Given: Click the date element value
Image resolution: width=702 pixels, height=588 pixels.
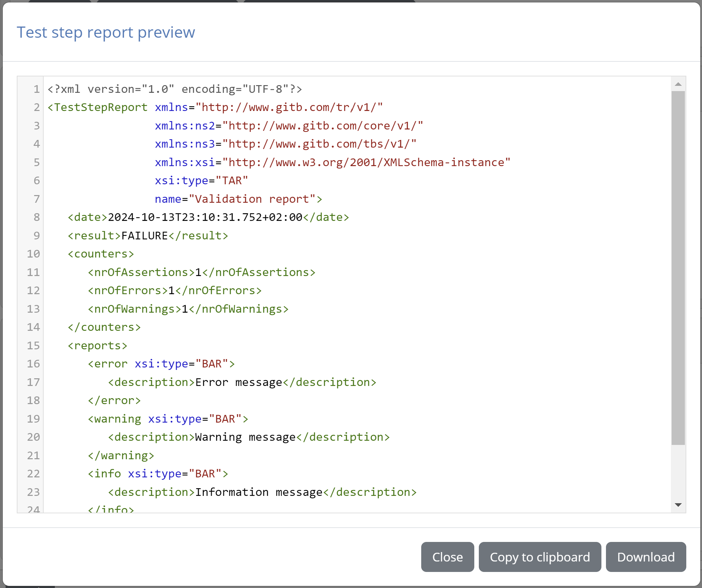Looking at the screenshot, I should (205, 217).
